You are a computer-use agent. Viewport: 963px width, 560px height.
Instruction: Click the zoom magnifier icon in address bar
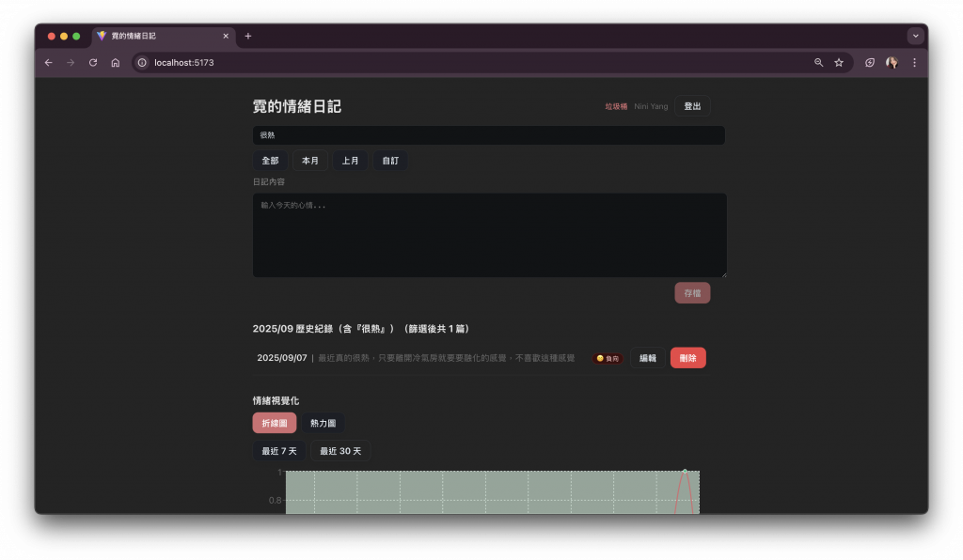point(819,63)
